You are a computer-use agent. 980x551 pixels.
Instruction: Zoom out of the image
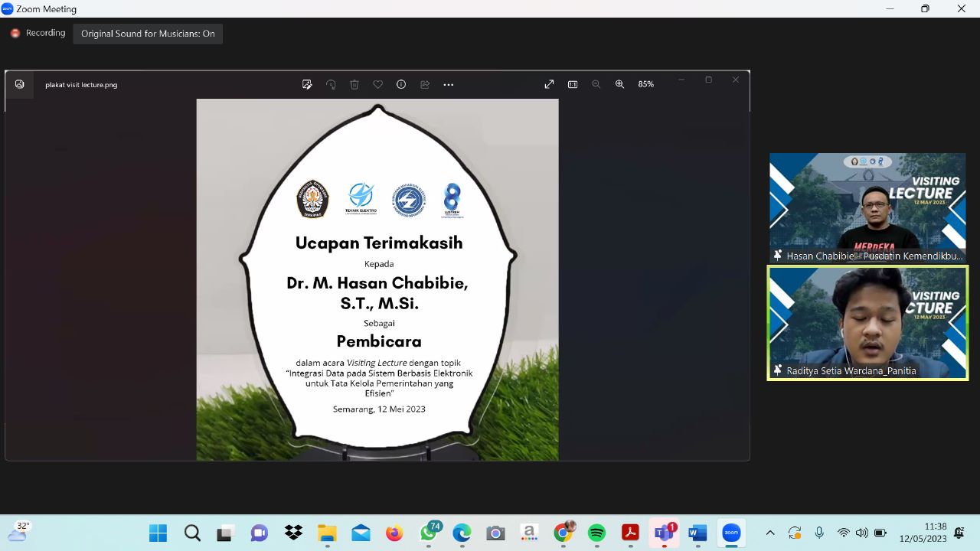pyautogui.click(x=596, y=84)
